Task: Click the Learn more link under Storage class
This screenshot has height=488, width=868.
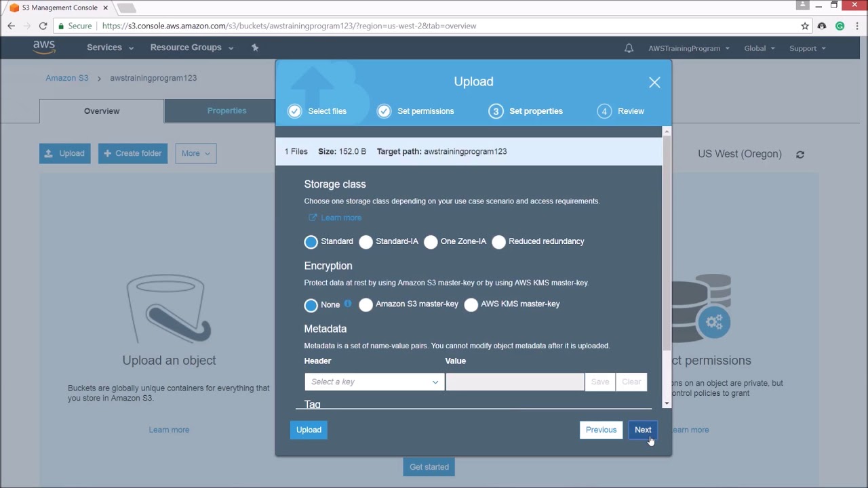Action: 341,218
